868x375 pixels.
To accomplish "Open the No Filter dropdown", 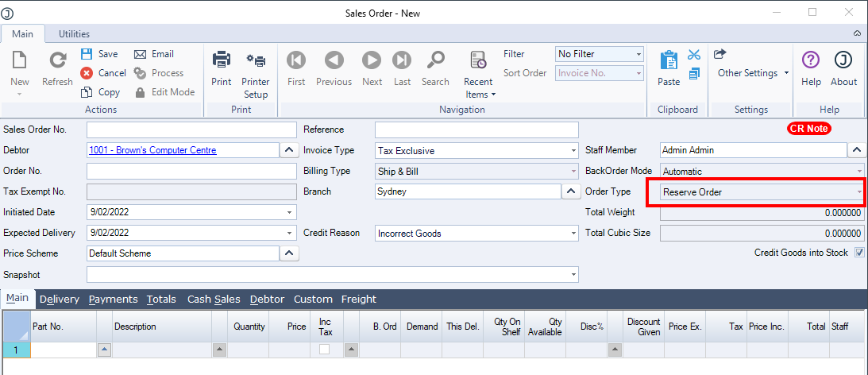I will 638,54.
